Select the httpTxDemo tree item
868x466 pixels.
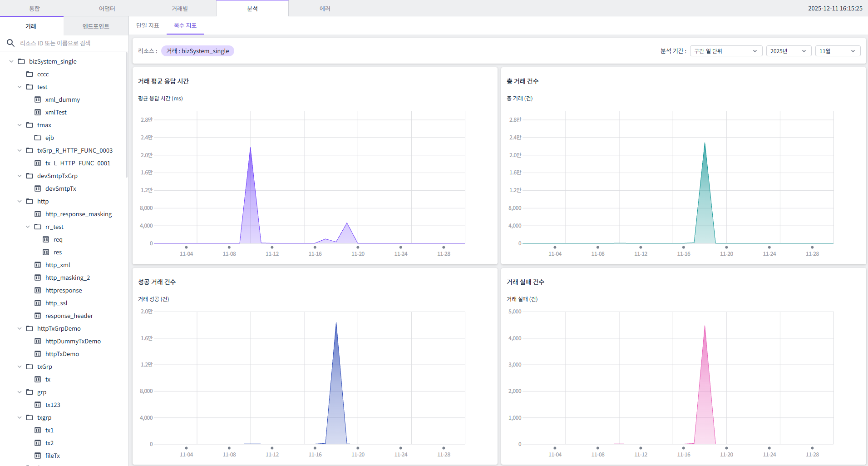click(62, 354)
